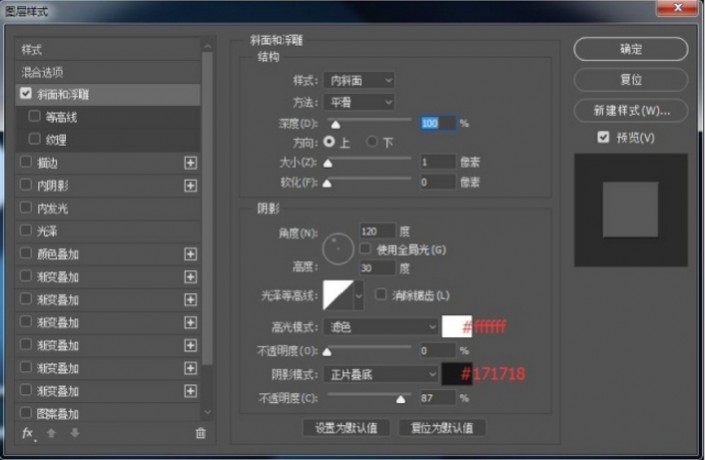Screen dimensions: 705x460
Task: Enable the 等高线 checkbox
Action: point(34,116)
